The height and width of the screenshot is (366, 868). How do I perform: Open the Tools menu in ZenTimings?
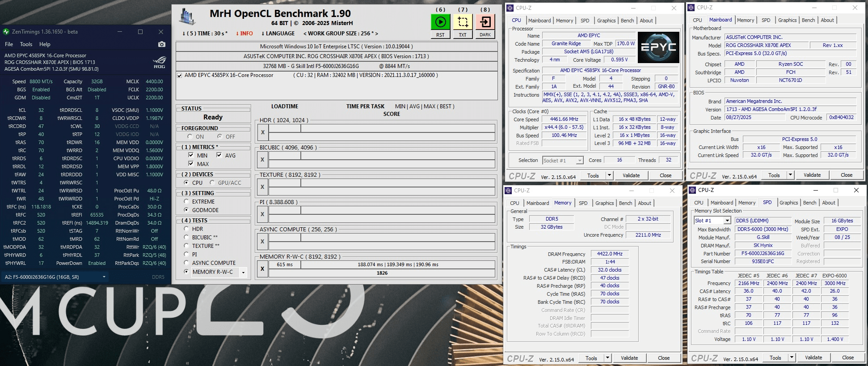[26, 44]
